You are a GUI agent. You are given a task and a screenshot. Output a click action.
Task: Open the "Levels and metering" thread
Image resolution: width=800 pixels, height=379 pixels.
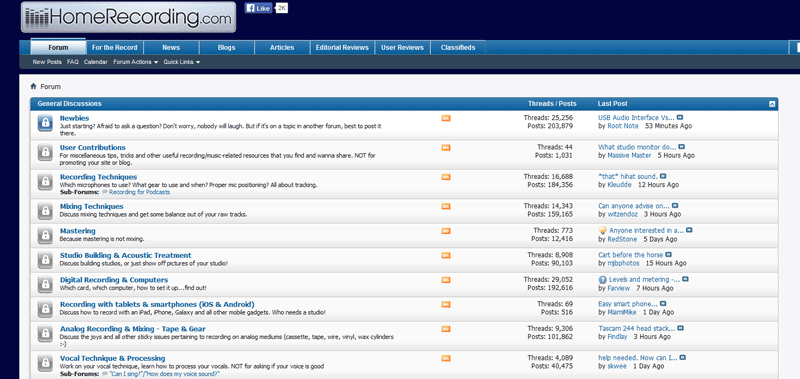pyautogui.click(x=644, y=280)
